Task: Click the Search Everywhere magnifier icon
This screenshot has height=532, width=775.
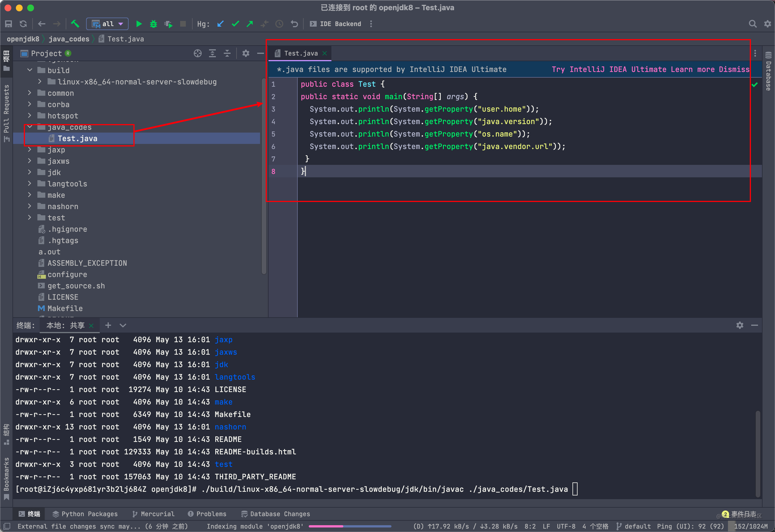Action: tap(752, 24)
